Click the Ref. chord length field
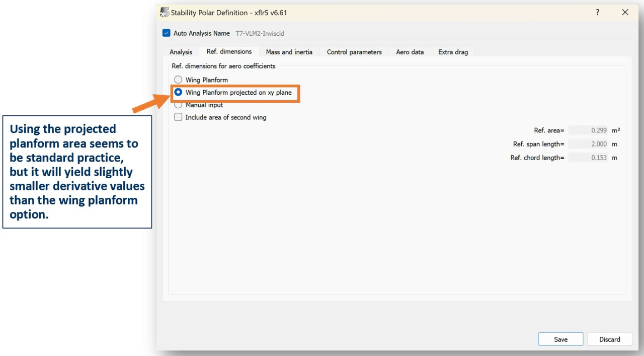Image resolution: width=644 pixels, height=356 pixels. pyautogui.click(x=588, y=158)
